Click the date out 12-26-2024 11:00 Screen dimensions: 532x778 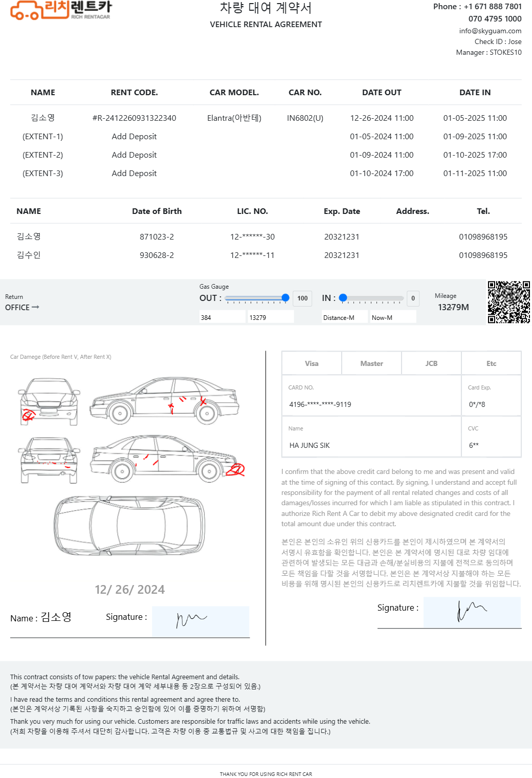(382, 118)
